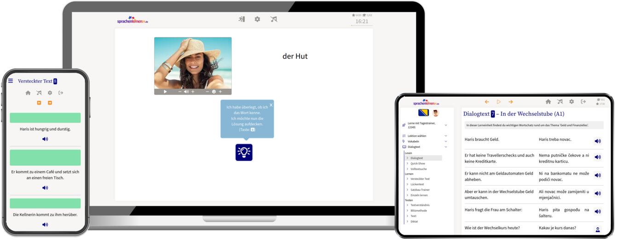The image size is (644, 245).
Task: Play audio for 'Haris treba novac.'
Action: coord(598,141)
